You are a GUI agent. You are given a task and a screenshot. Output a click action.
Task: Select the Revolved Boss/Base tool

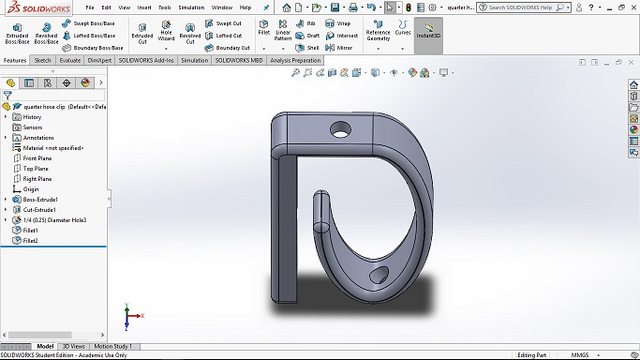coord(46,33)
